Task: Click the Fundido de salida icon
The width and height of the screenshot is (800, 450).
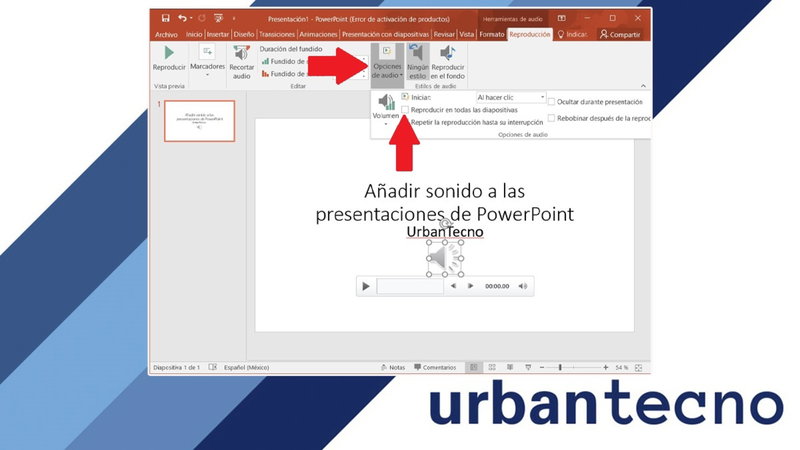Action: [x=265, y=74]
